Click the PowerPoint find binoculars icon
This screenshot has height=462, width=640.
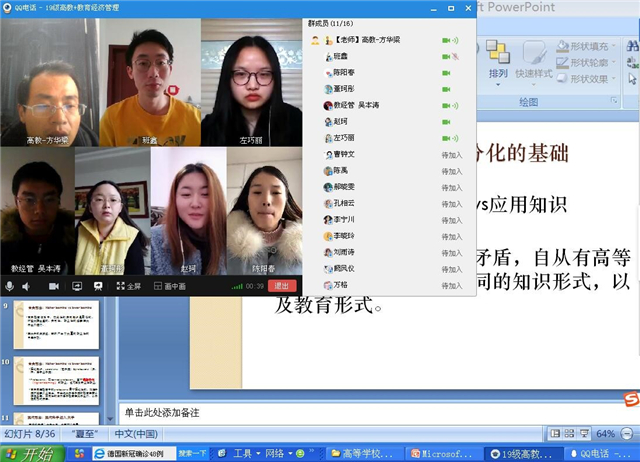(632, 47)
